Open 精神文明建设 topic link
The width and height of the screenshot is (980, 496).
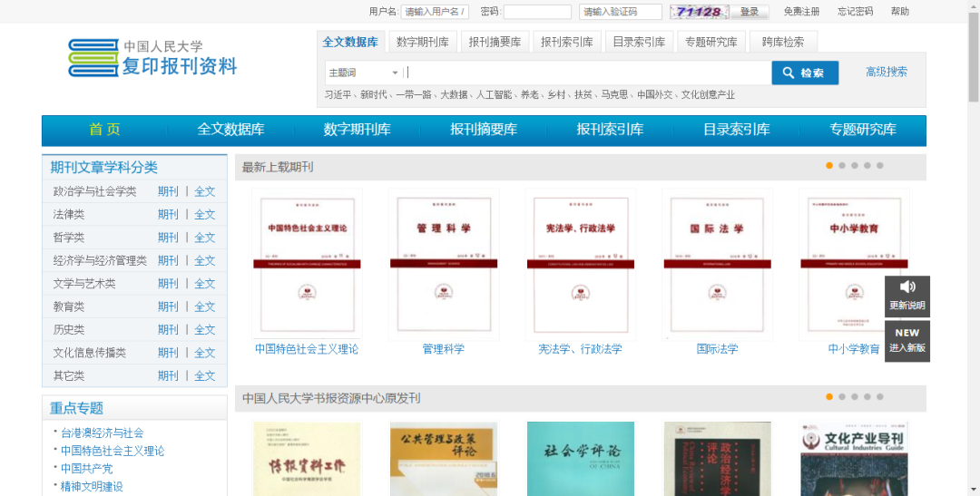[x=92, y=486]
